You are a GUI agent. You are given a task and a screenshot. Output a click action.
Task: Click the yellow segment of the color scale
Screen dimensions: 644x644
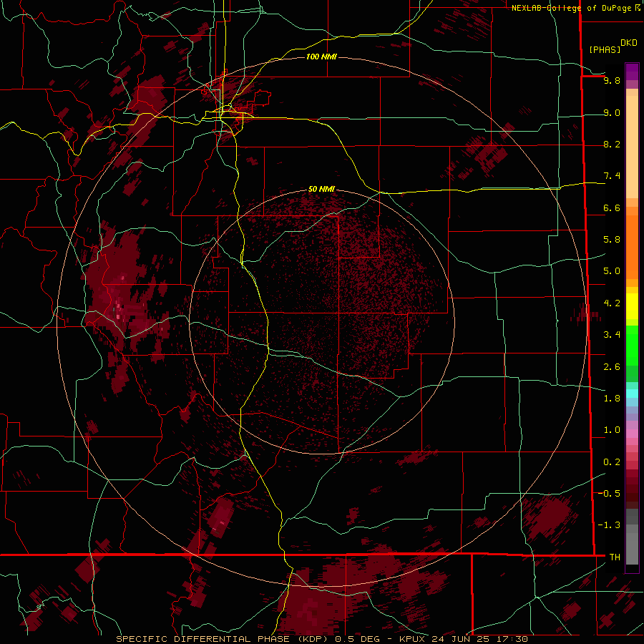pos(632,306)
